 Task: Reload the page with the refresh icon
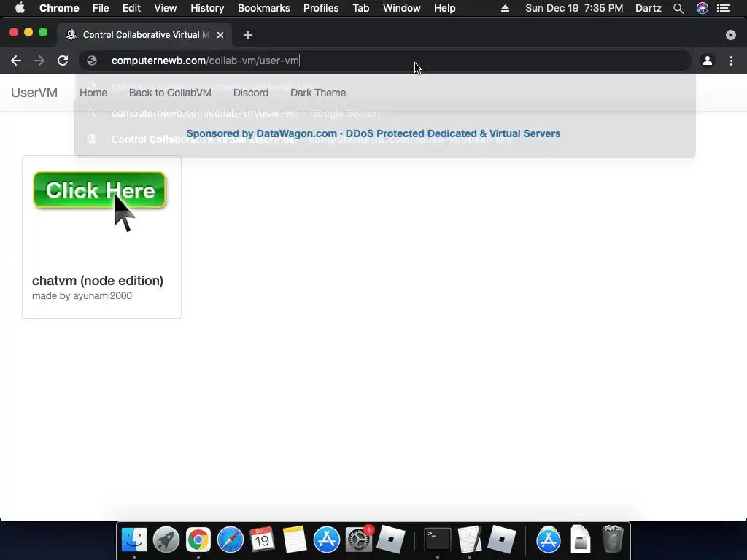pyautogui.click(x=63, y=61)
